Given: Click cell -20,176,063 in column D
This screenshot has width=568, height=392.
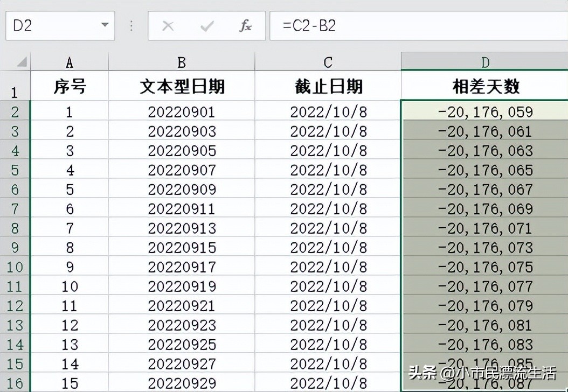Looking at the screenshot, I should pos(484,150).
